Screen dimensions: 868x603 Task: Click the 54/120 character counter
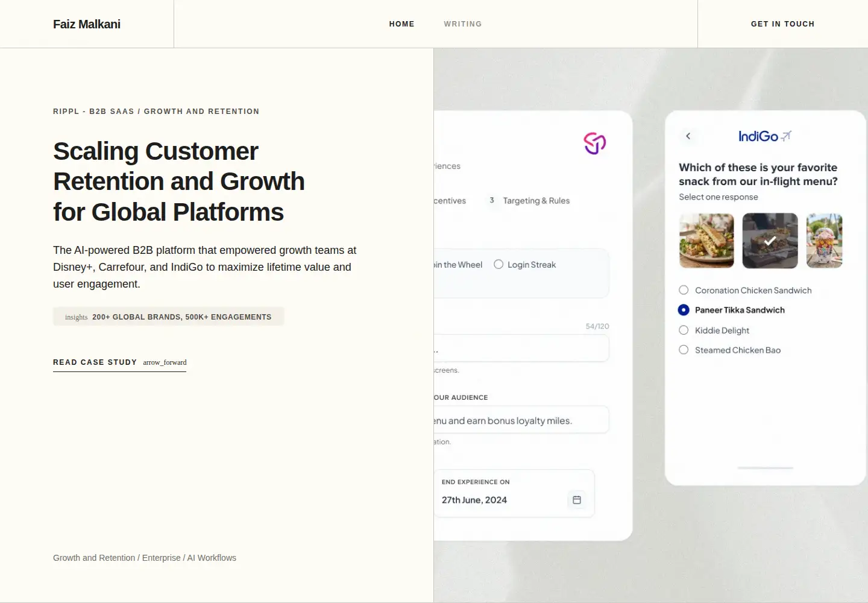coord(597,326)
